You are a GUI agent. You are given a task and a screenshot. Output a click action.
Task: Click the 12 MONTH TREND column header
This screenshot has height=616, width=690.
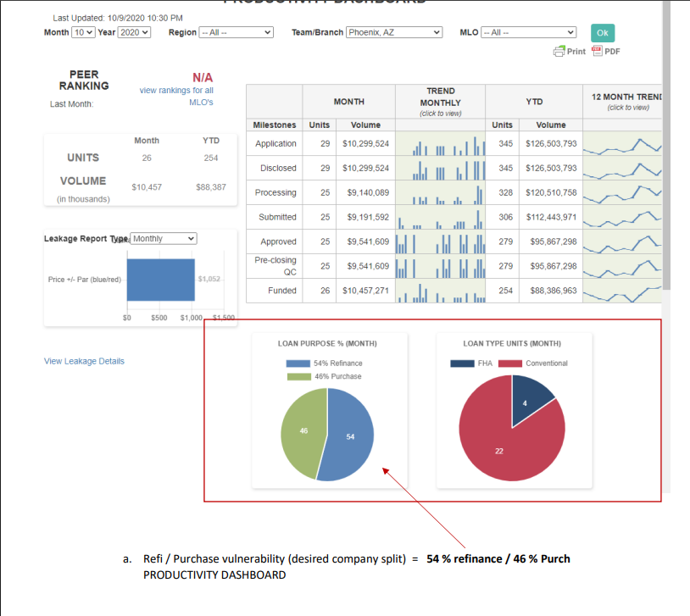point(622,102)
